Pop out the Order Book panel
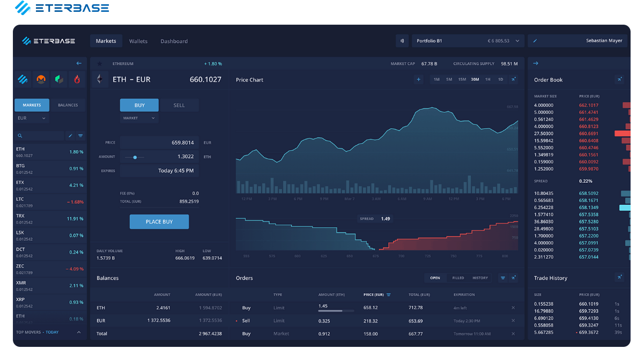 point(619,79)
